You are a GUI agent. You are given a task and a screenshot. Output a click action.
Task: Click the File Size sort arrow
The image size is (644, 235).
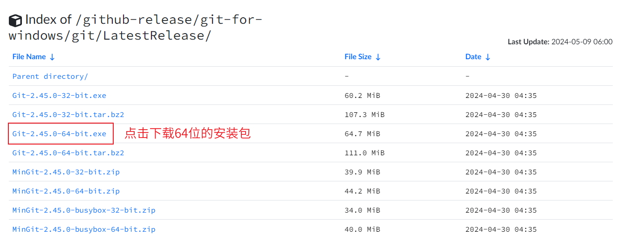378,57
